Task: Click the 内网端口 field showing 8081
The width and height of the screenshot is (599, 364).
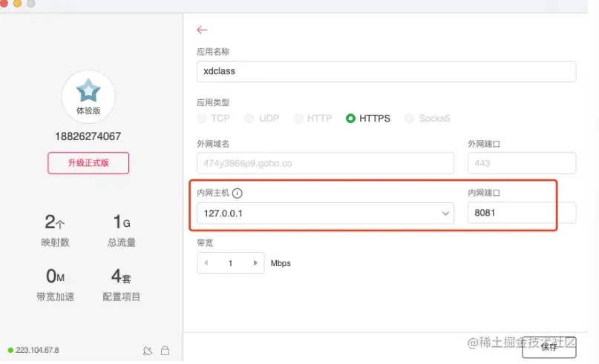Action: (x=521, y=214)
